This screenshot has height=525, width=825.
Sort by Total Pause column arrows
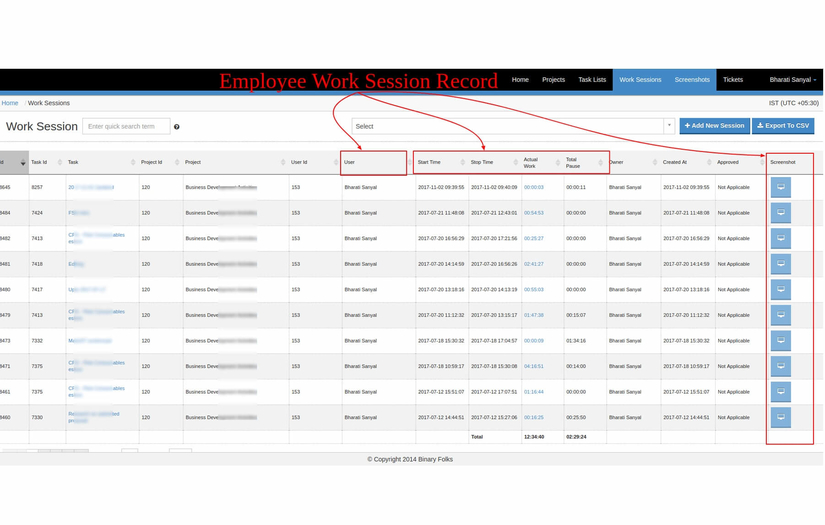tap(600, 163)
